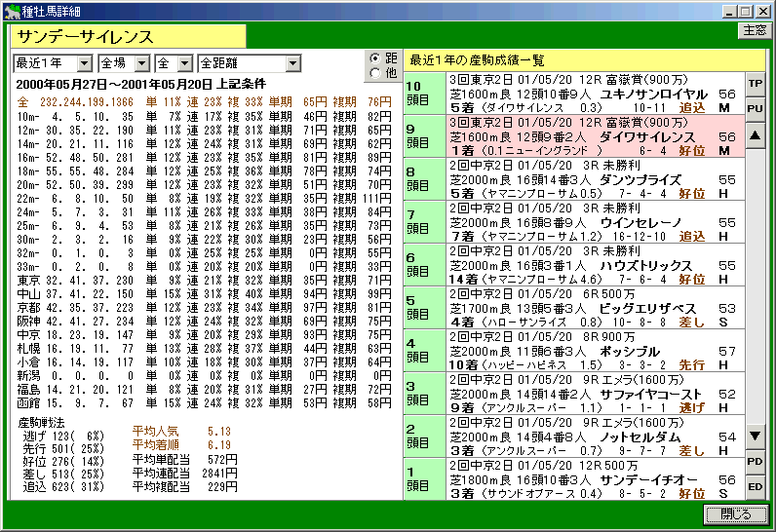Click the 10m- distance stats row
Image resolution: width=776 pixels, height=532 pixels.
[204, 117]
